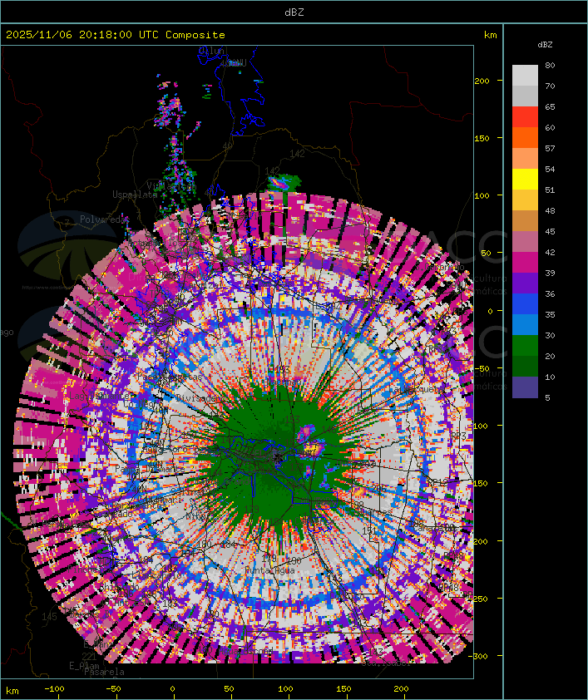Click the Punta Agua place label
The width and height of the screenshot is (588, 700).
coord(270,570)
